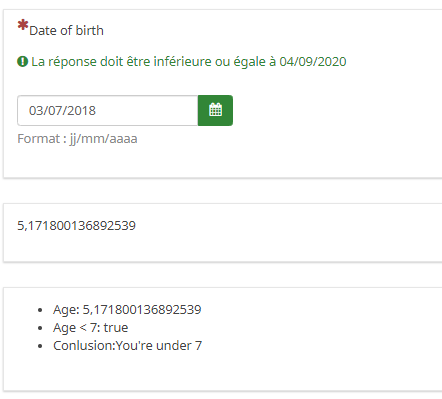Image resolution: width=442 pixels, height=399 pixels.
Task: Click the bullet before "Age < 7"
Action: tap(40, 328)
